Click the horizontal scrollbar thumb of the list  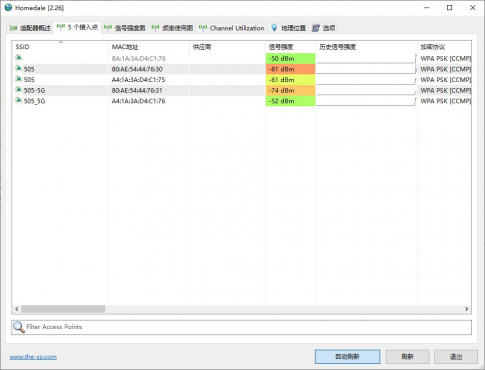[63, 309]
